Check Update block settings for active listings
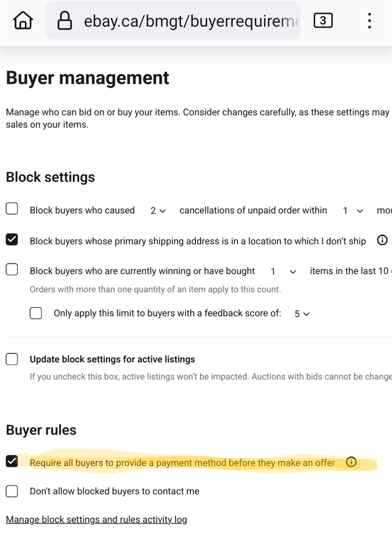The height and width of the screenshot is (546, 392). [12, 359]
